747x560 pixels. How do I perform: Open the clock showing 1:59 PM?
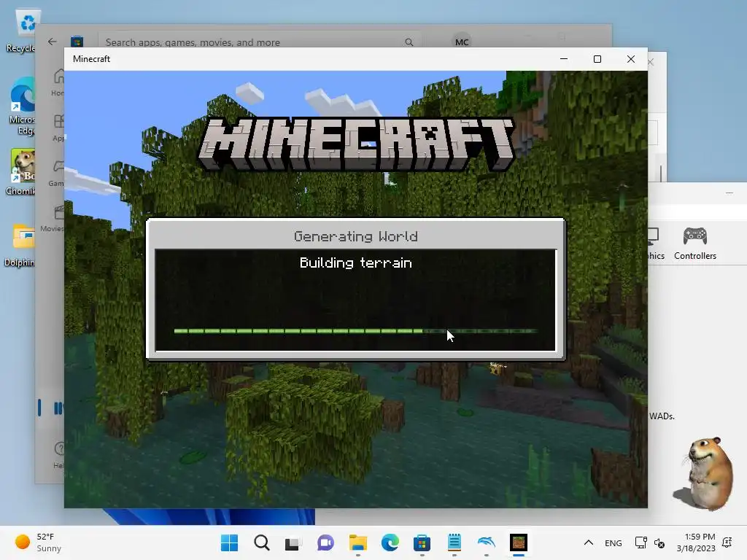pyautogui.click(x=696, y=542)
